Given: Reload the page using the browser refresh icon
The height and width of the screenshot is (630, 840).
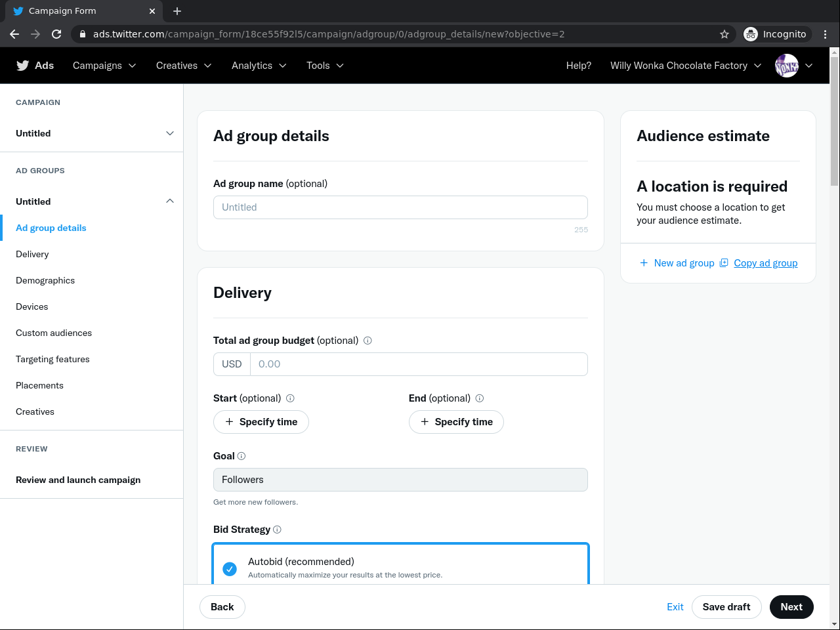Looking at the screenshot, I should coord(56,34).
